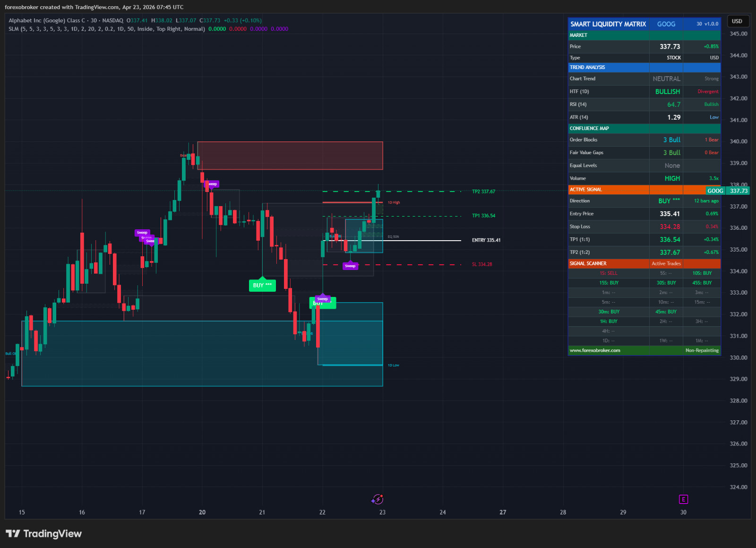The height and width of the screenshot is (548, 756).
Task: Select the ENTRY 335.41 level label
Action: [x=486, y=240]
